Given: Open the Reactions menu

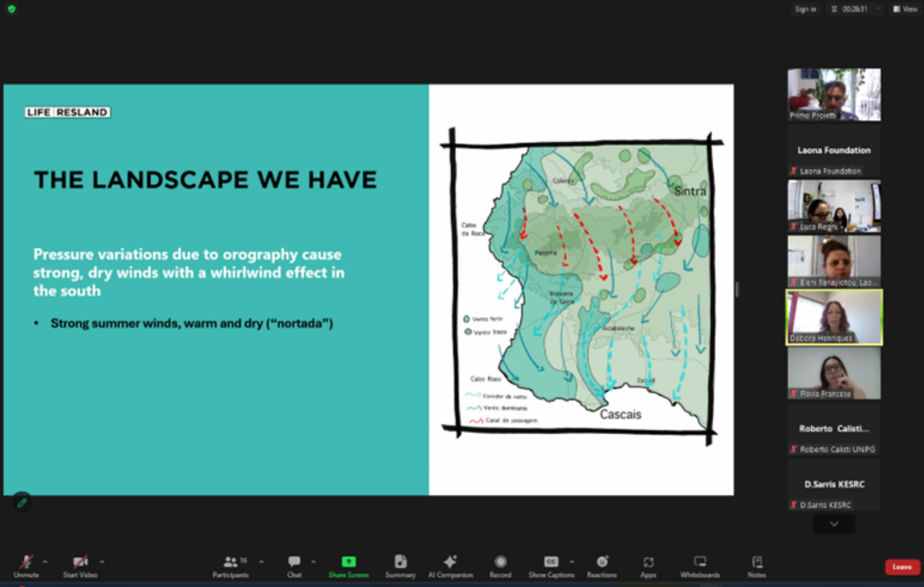Looking at the screenshot, I should [602, 565].
